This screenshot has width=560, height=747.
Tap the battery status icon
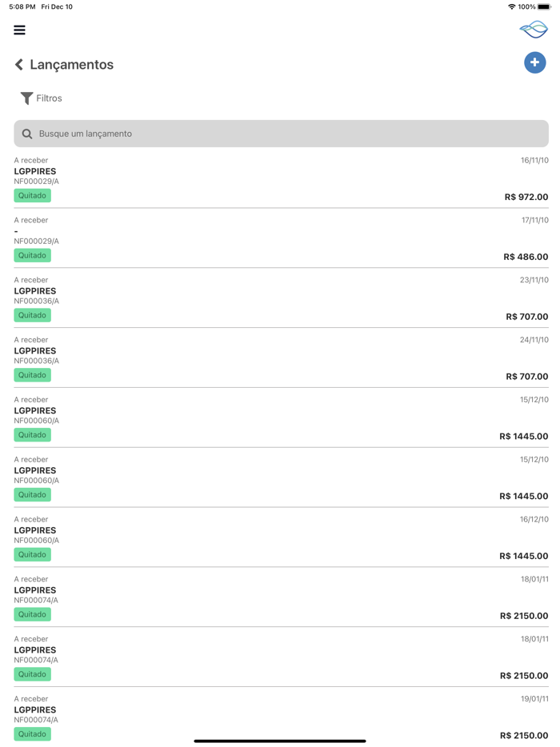pos(544,6)
